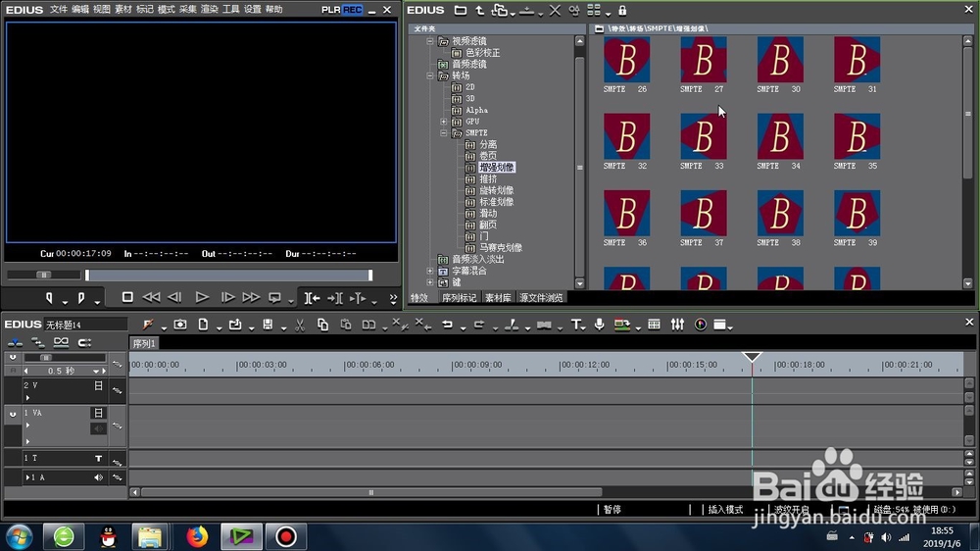Select the 卷页 folder in SMPTE tree
980x551 pixels.
(488, 156)
